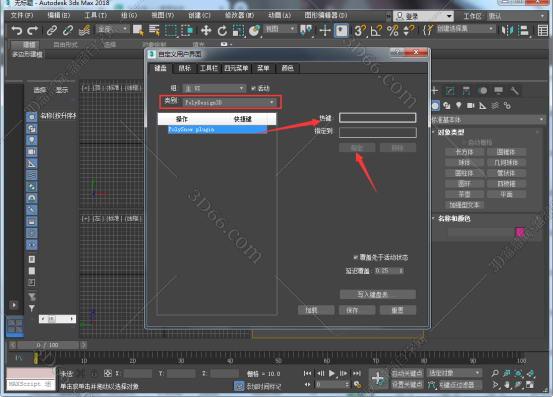Viewport: 553px width, 397px height.
Task: Open the reference coordinate system dropdown
Action: tap(279, 29)
